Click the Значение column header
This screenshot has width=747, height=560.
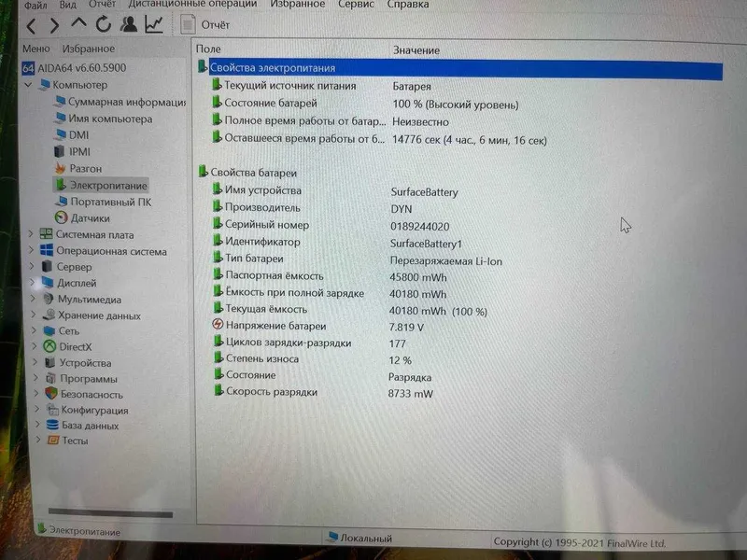point(416,50)
